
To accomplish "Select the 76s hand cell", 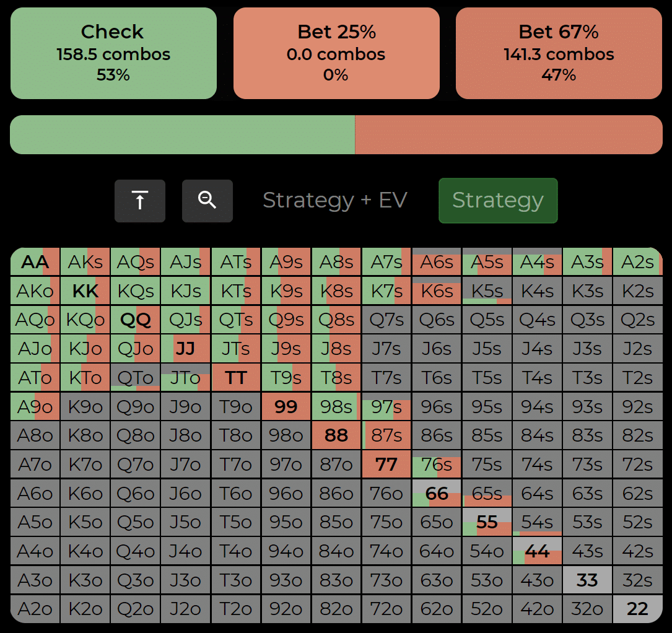I will (437, 465).
